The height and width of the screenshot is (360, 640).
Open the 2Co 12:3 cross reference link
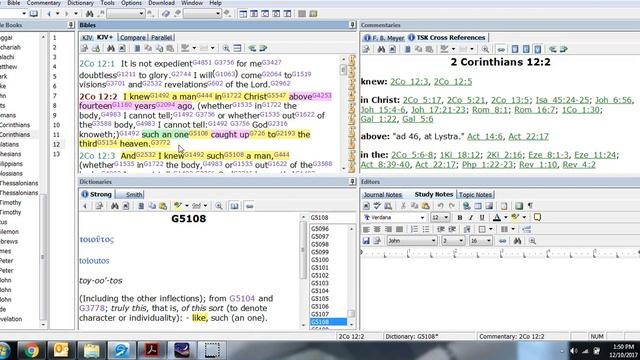[x=409, y=82]
